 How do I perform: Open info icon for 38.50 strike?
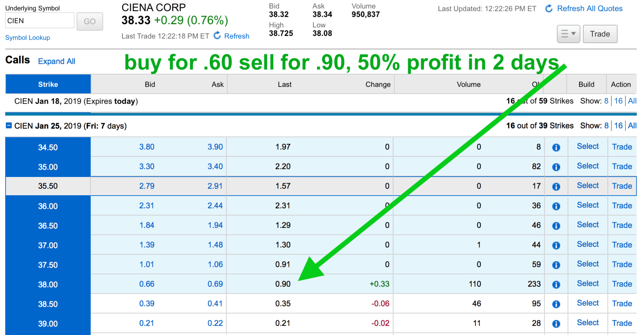click(556, 304)
